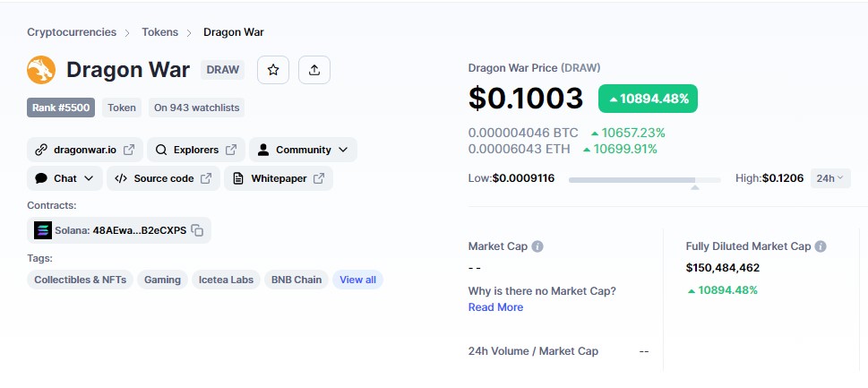Expand the Chat dropdown
Screen dimensions: 868x388
[64, 178]
